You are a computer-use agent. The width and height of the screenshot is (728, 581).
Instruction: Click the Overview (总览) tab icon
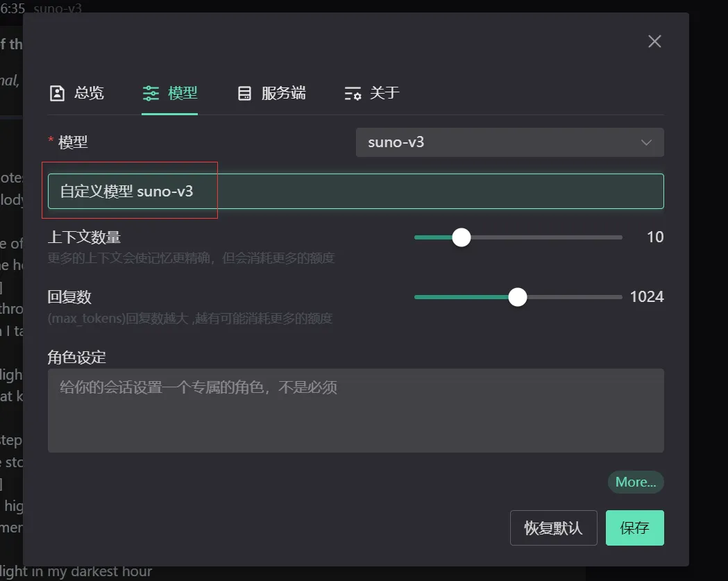(57, 93)
